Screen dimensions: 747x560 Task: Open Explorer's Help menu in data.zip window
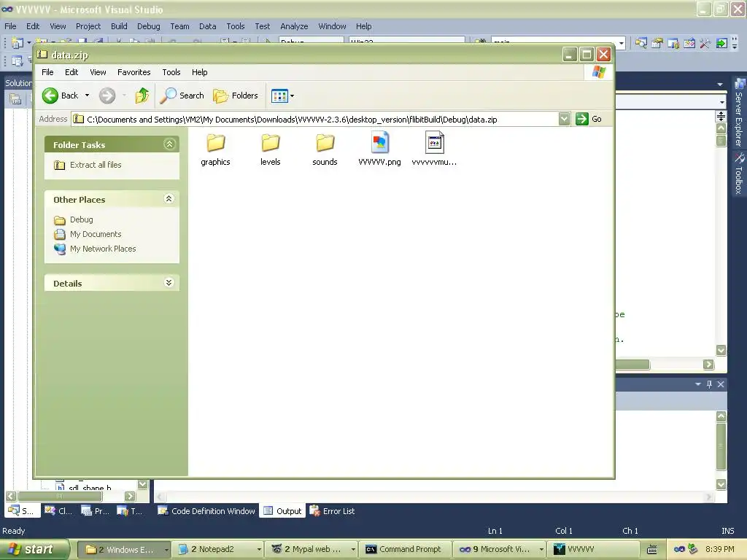pyautogui.click(x=200, y=72)
